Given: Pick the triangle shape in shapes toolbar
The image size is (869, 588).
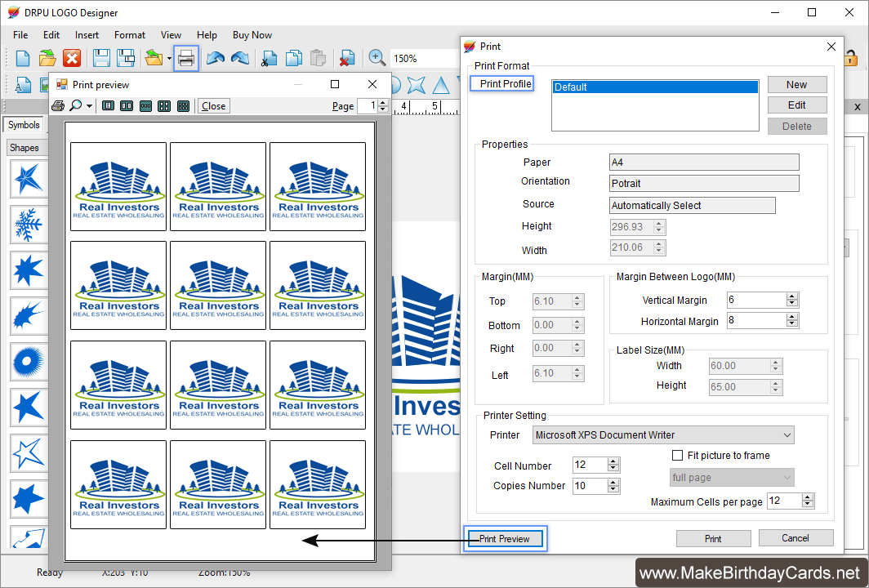Looking at the screenshot, I should pos(441,85).
